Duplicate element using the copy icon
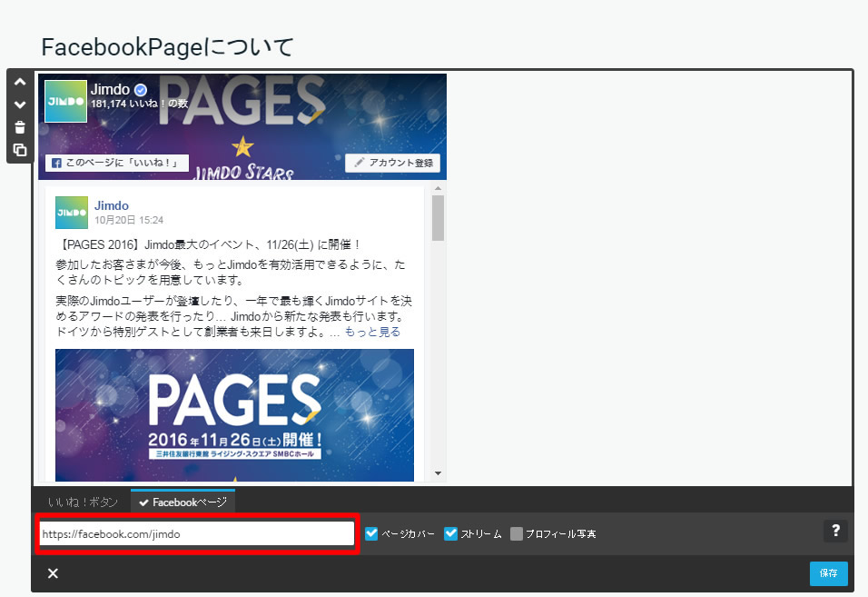Screen dimensions: 868x597 (20, 150)
